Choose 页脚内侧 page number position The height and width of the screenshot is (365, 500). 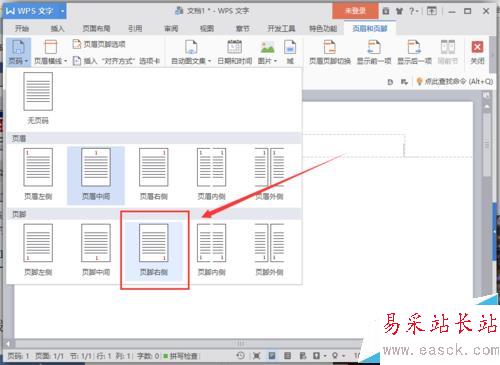(x=211, y=250)
